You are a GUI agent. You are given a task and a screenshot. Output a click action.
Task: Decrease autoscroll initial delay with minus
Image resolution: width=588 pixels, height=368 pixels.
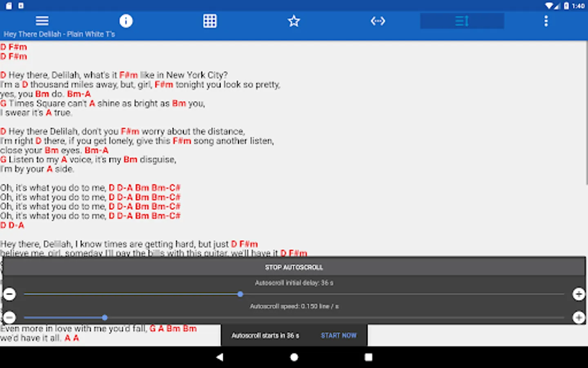(9, 294)
